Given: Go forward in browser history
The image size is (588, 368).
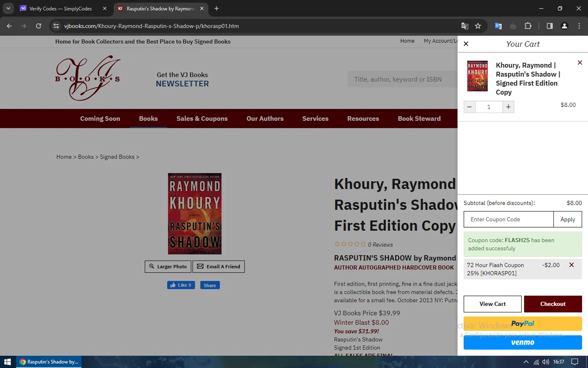Looking at the screenshot, I should click(x=24, y=26).
